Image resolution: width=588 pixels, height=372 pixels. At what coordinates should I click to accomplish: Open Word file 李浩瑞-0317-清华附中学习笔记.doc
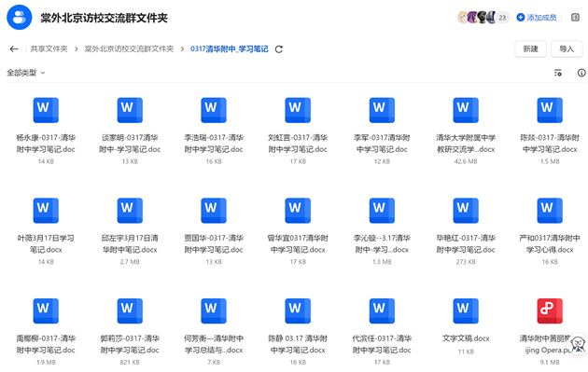(214, 110)
